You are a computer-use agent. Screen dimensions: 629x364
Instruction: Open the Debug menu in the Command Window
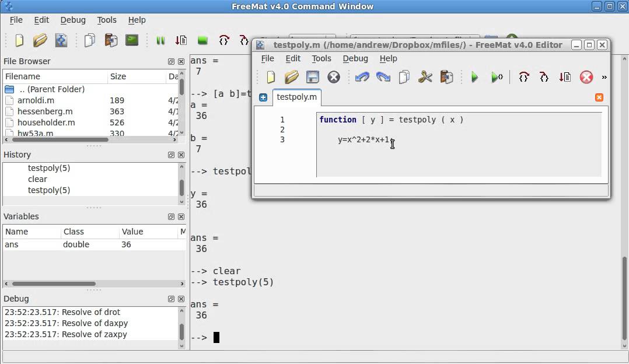coord(72,20)
